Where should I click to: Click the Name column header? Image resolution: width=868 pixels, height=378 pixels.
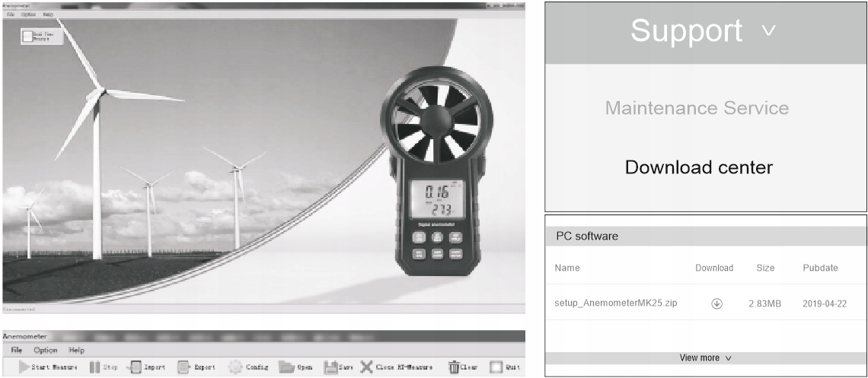click(x=566, y=268)
